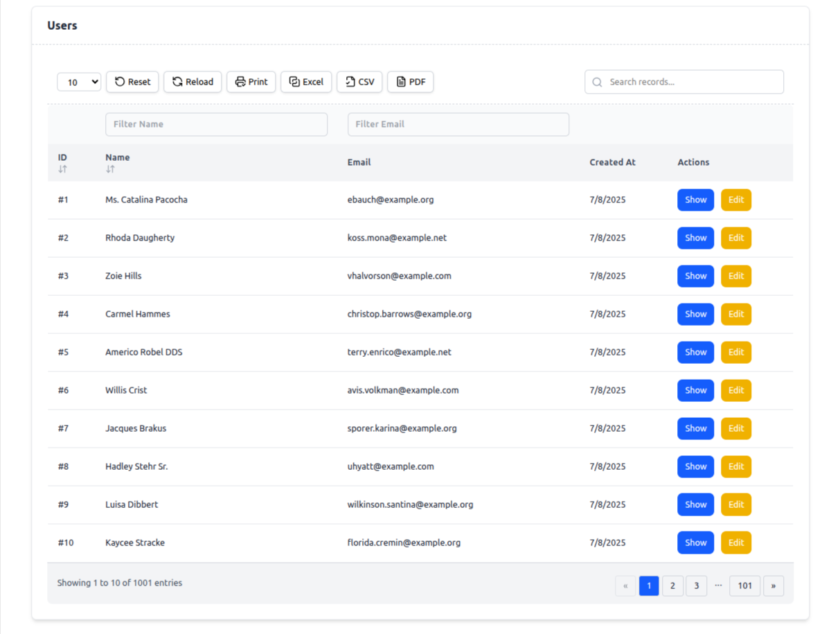Image resolution: width=840 pixels, height=634 pixels.
Task: Click the next page » arrow
Action: (x=774, y=585)
